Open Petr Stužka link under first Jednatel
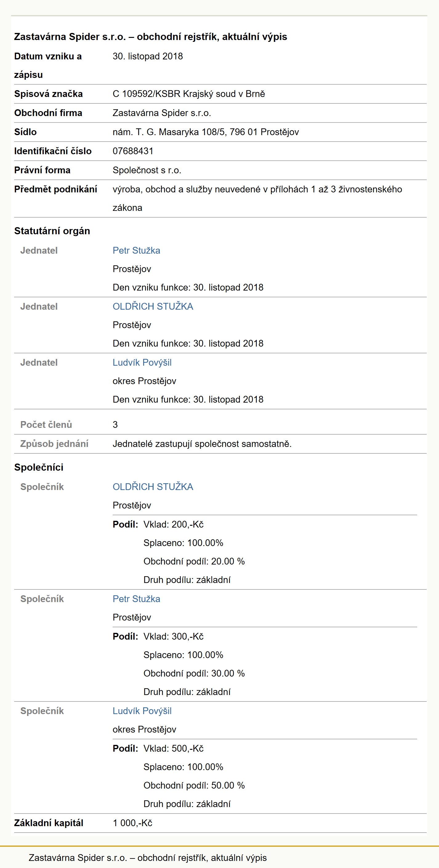Screen dimensions: 439x868 pos(136,250)
